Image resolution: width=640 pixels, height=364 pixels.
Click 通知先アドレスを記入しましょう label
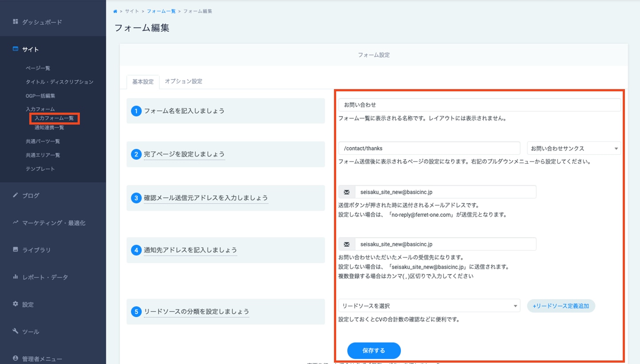tap(190, 250)
